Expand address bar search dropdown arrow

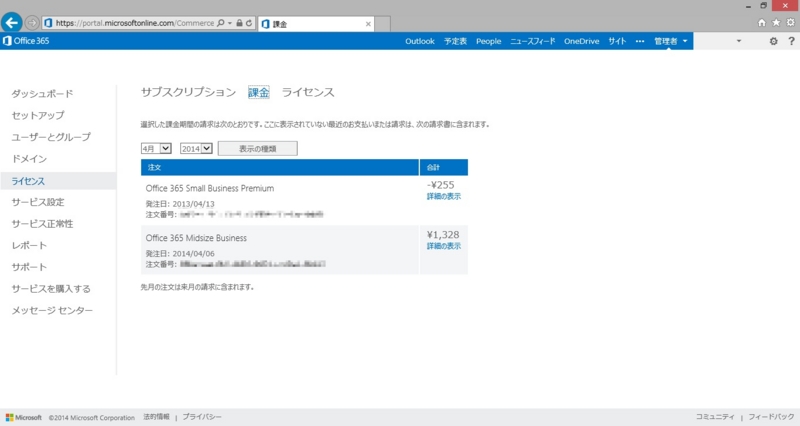pyautogui.click(x=230, y=23)
